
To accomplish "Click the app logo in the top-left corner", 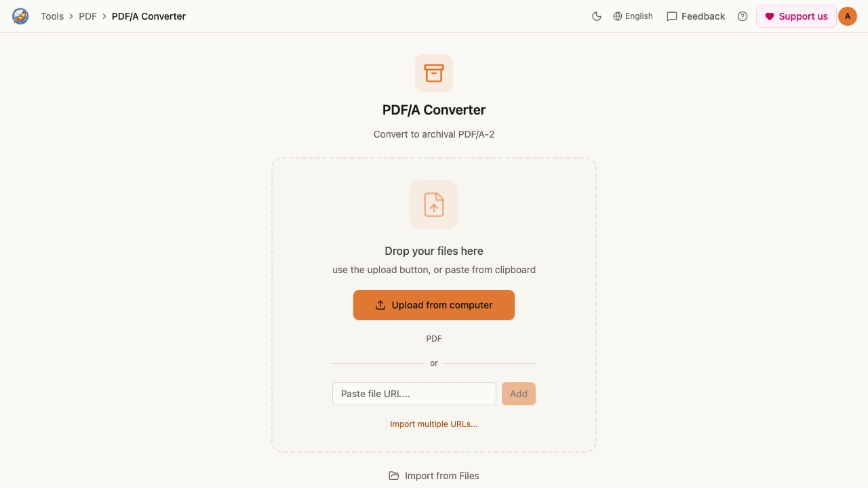I will click(20, 16).
